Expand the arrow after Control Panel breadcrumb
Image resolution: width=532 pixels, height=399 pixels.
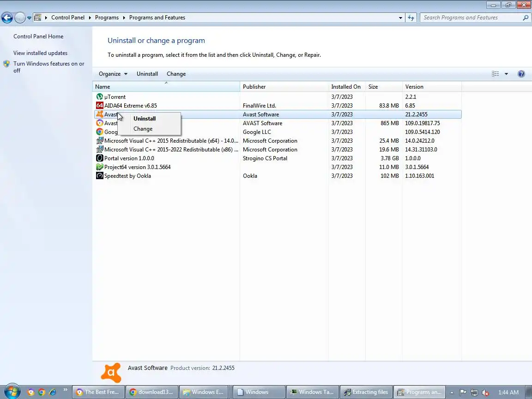[90, 18]
